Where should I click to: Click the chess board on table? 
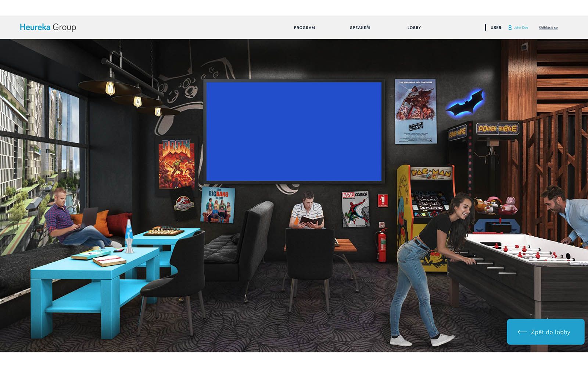164,232
